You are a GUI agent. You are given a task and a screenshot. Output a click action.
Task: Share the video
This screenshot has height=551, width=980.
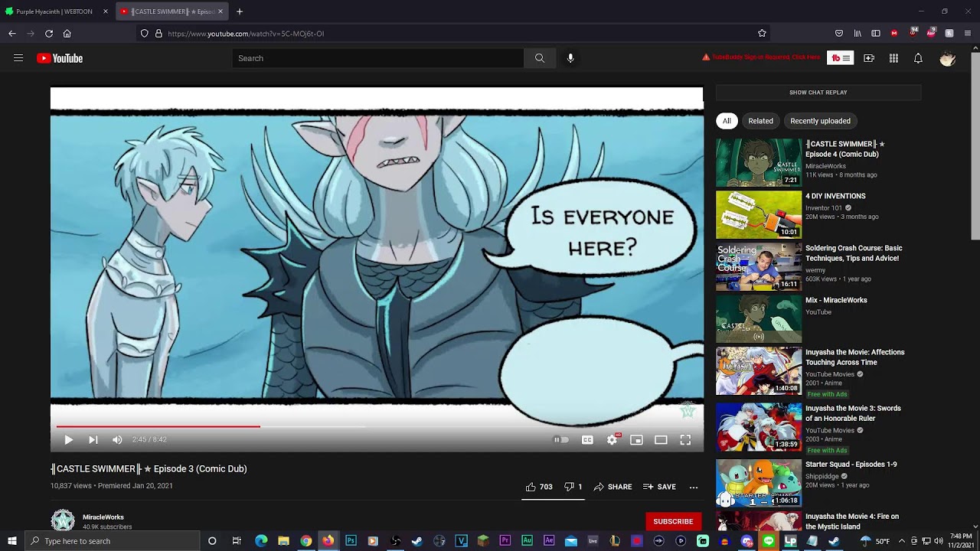click(x=612, y=487)
